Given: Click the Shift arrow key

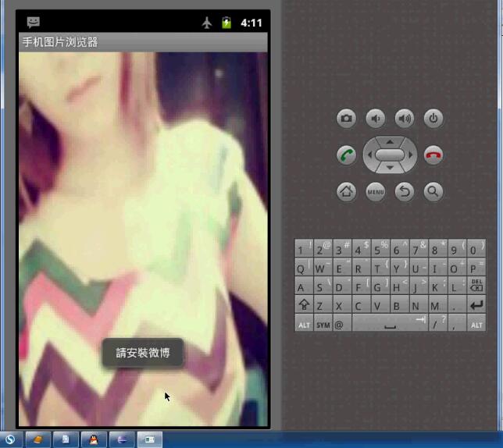Looking at the screenshot, I should pyautogui.click(x=304, y=304).
